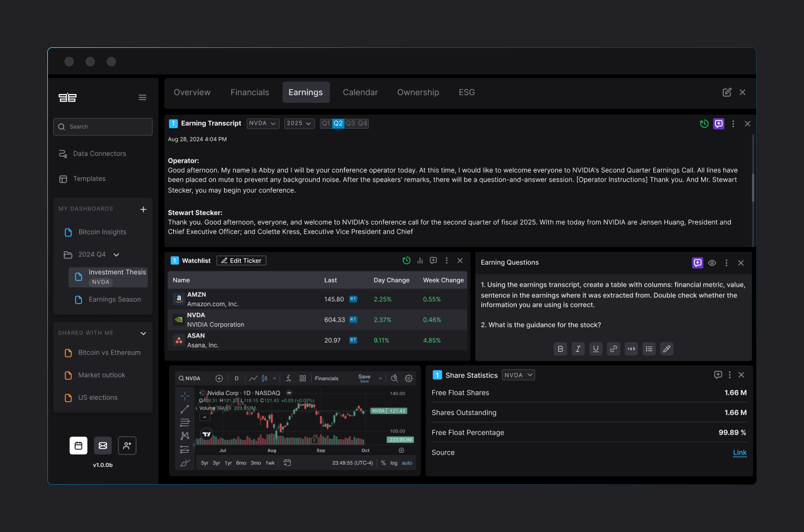Select the Earnings tab
Image resolution: width=804 pixels, height=532 pixels.
(306, 92)
